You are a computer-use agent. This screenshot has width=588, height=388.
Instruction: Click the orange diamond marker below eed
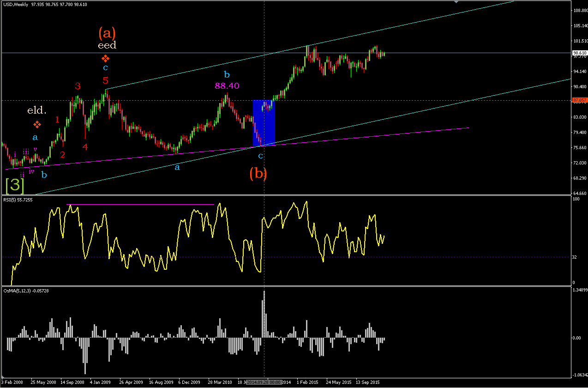click(x=105, y=58)
